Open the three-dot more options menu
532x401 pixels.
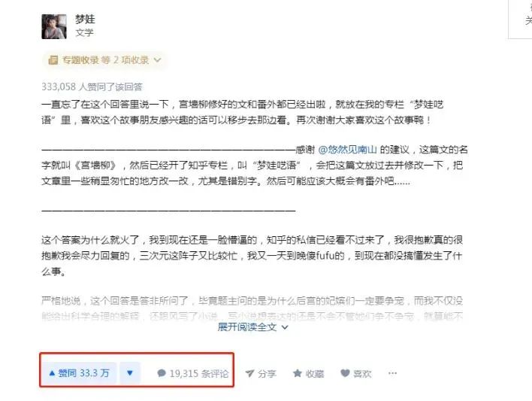click(x=392, y=373)
